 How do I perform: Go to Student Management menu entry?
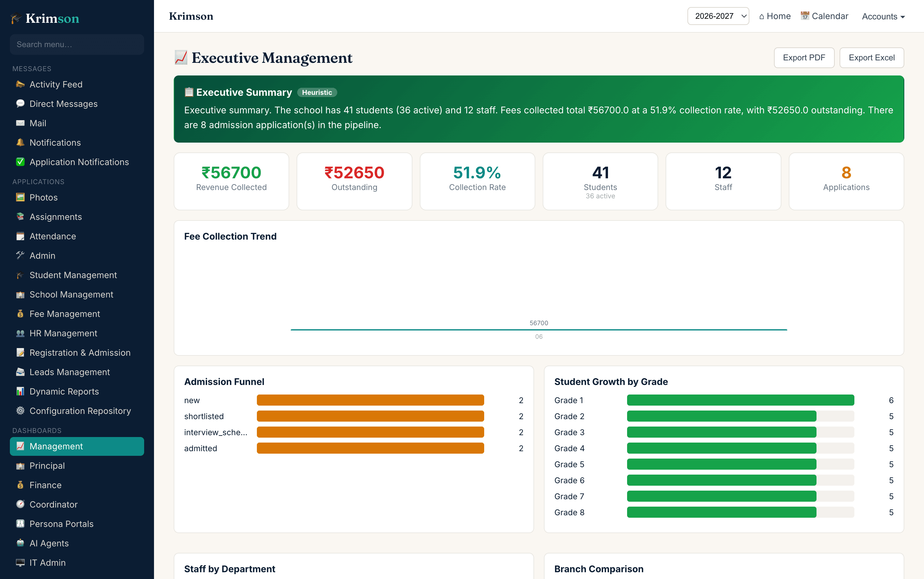tap(77, 275)
